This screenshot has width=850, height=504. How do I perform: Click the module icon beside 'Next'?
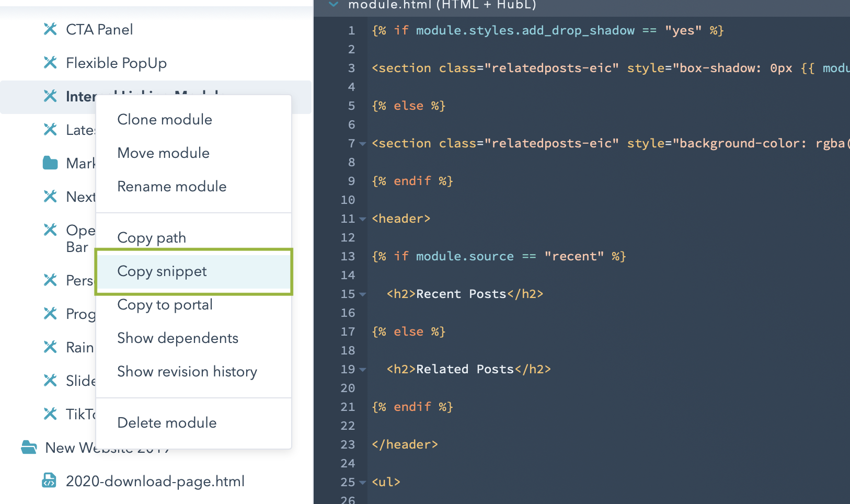click(50, 197)
